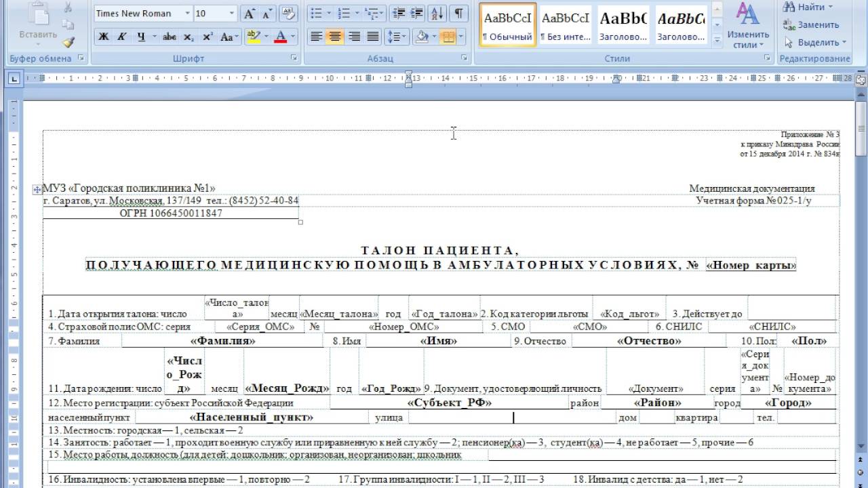Center-align the text

click(334, 37)
